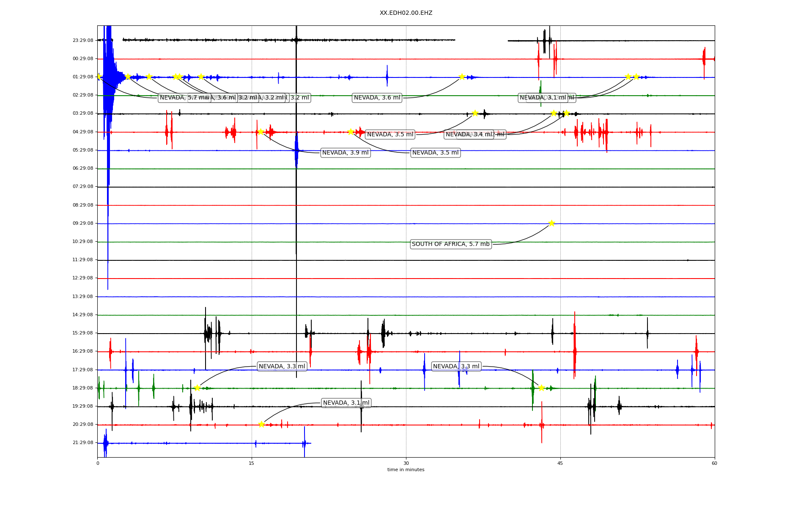The height and width of the screenshot is (508, 812).
Task: Click the 60 tick at axis end
Action: [714, 463]
